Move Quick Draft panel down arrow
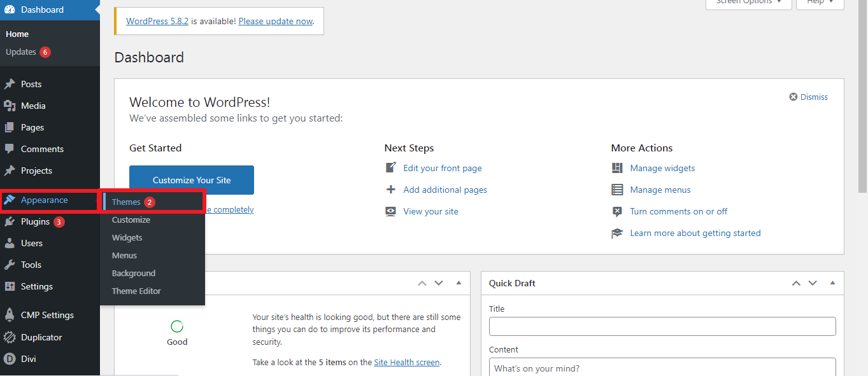The width and height of the screenshot is (868, 376). coord(813,283)
